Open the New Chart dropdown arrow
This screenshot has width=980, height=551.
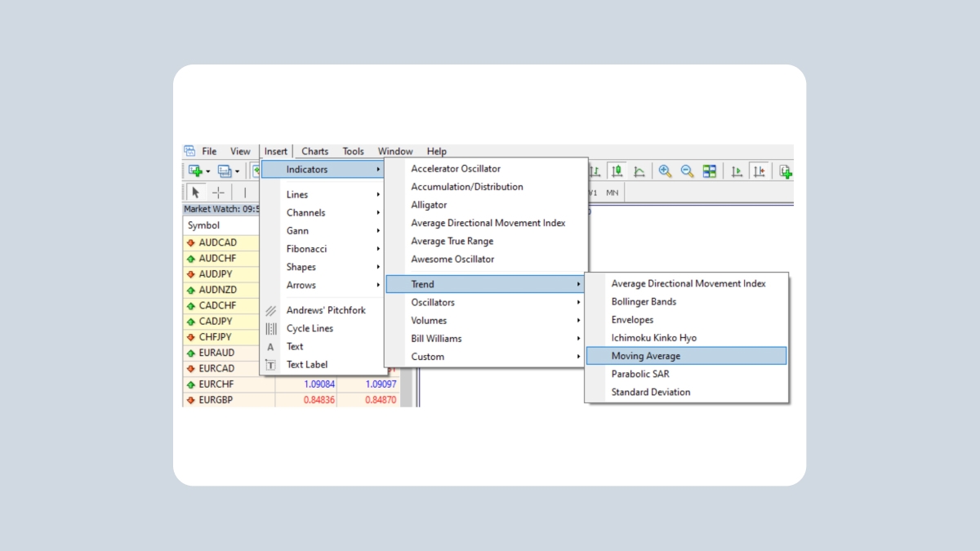(x=208, y=171)
